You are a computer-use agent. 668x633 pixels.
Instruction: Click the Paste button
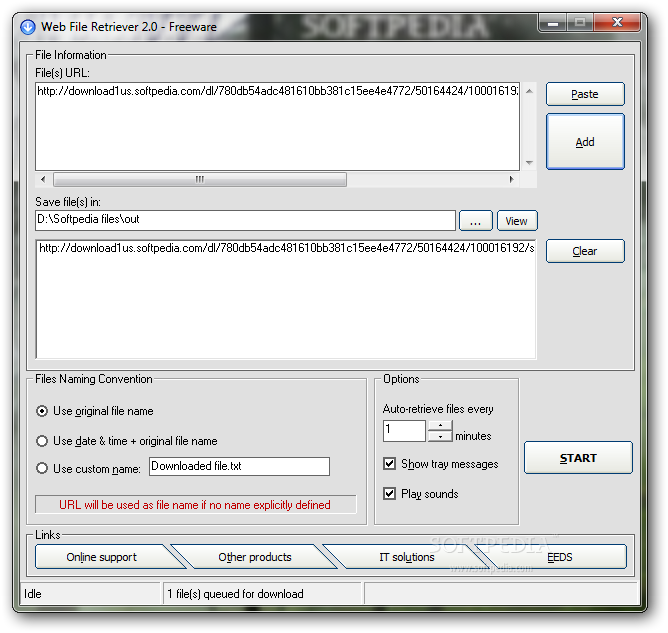585,94
